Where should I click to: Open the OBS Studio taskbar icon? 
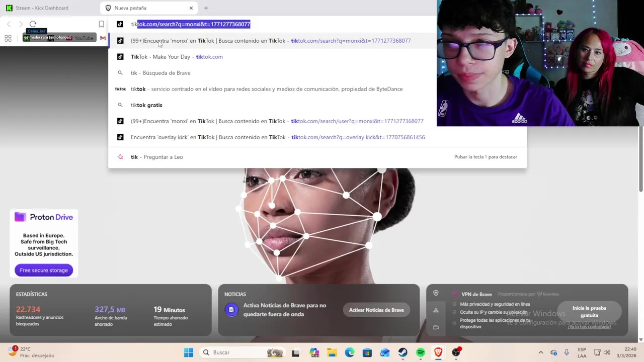(456, 352)
